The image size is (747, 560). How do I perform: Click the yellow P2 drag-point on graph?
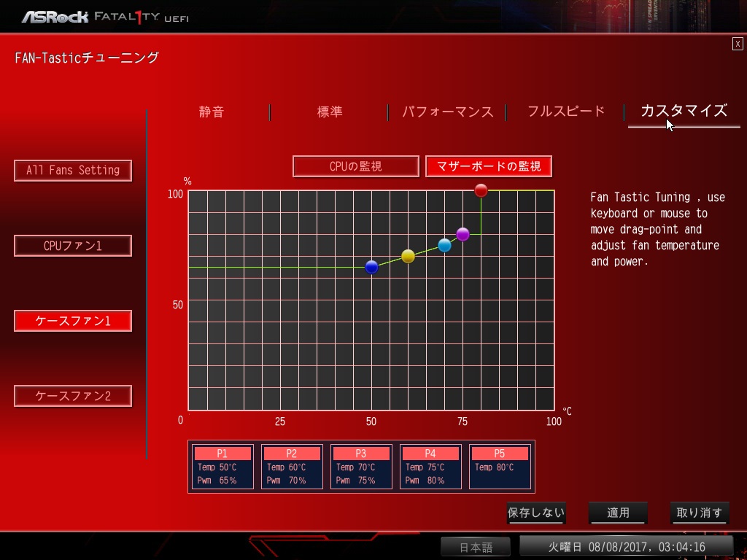point(408,256)
